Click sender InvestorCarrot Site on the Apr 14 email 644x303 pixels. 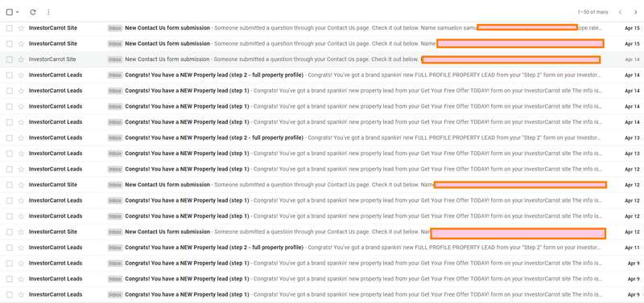tap(52, 59)
